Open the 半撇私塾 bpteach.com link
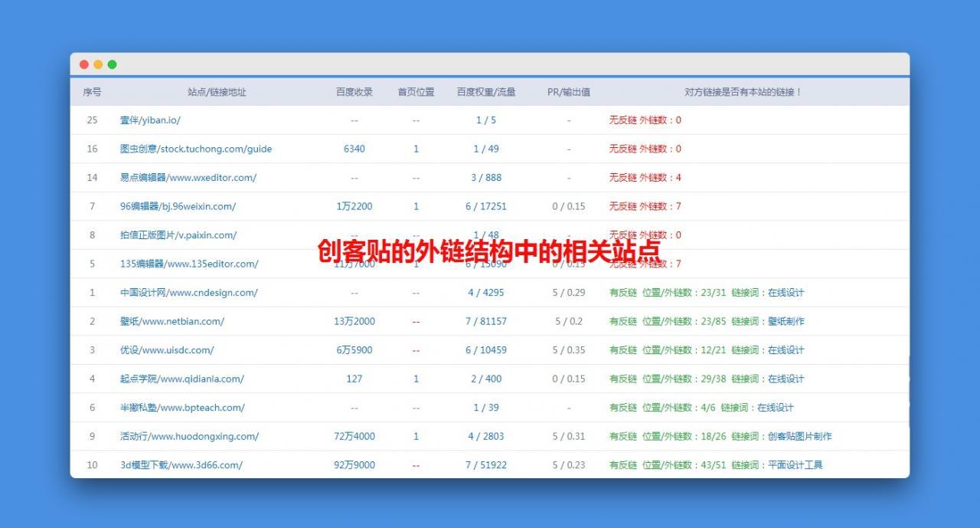Viewport: 980px width, 528px height. coord(182,408)
